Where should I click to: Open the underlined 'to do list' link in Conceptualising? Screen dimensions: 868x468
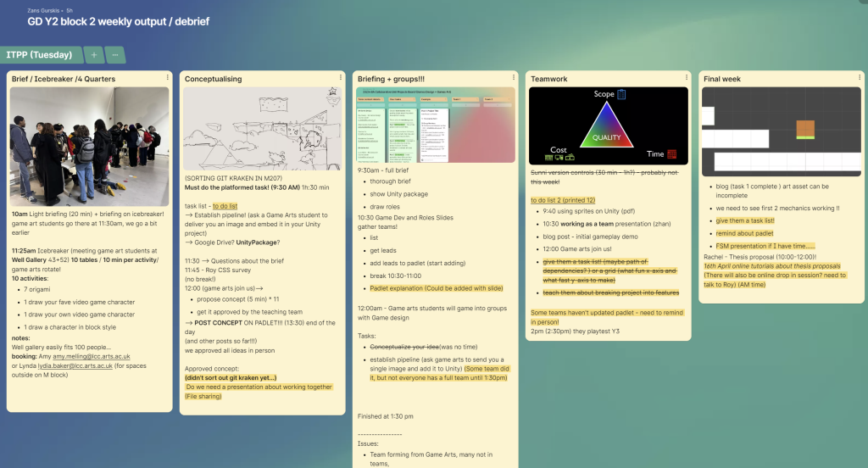pyautogui.click(x=226, y=206)
